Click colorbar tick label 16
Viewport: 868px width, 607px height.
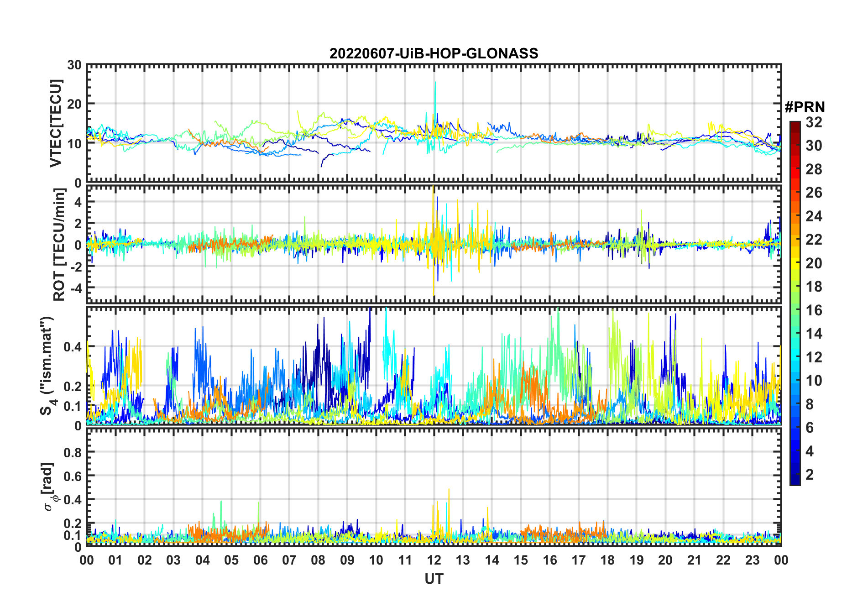[x=814, y=310]
